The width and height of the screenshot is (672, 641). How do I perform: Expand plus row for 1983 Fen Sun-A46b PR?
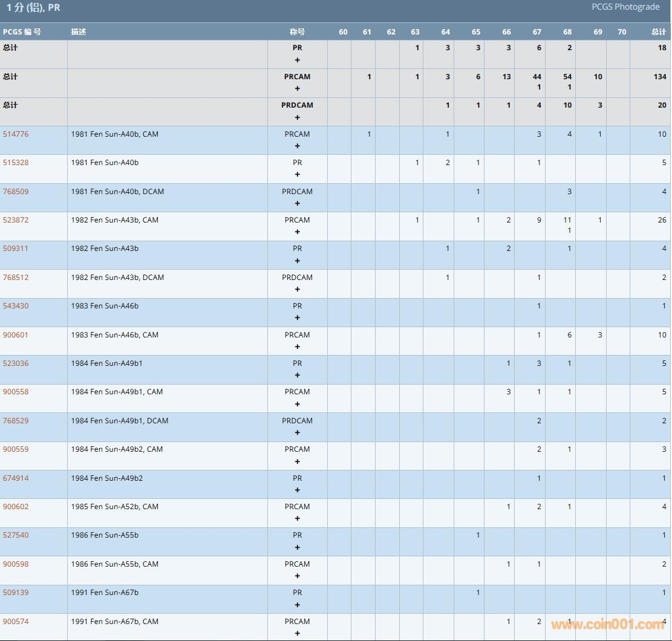297,317
